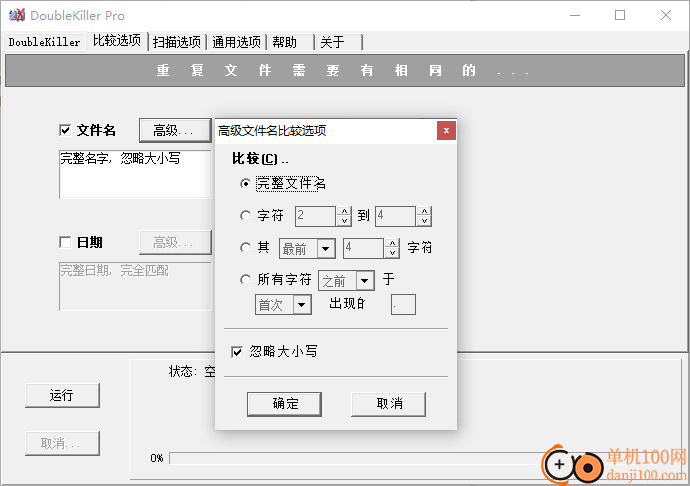Open the 通用选项 tab

(x=237, y=42)
